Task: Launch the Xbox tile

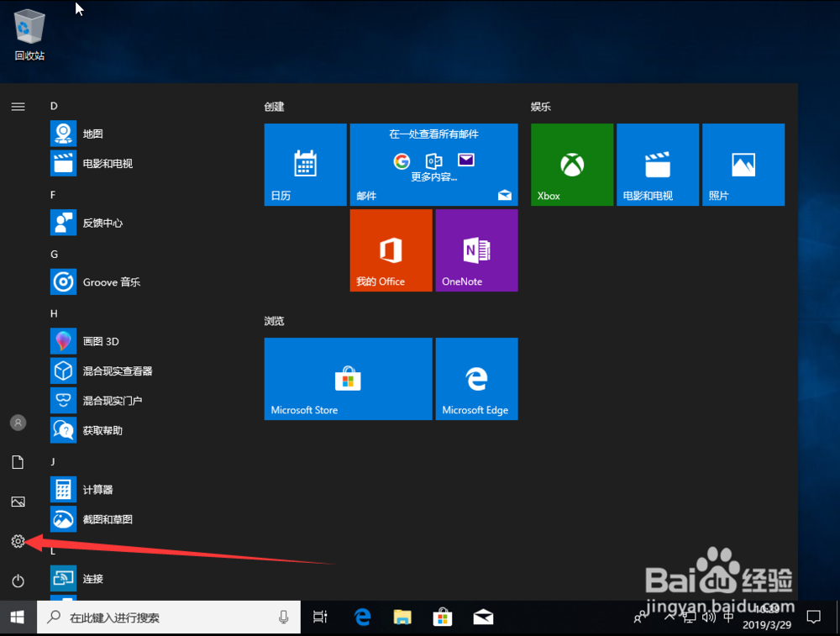Action: coord(572,165)
